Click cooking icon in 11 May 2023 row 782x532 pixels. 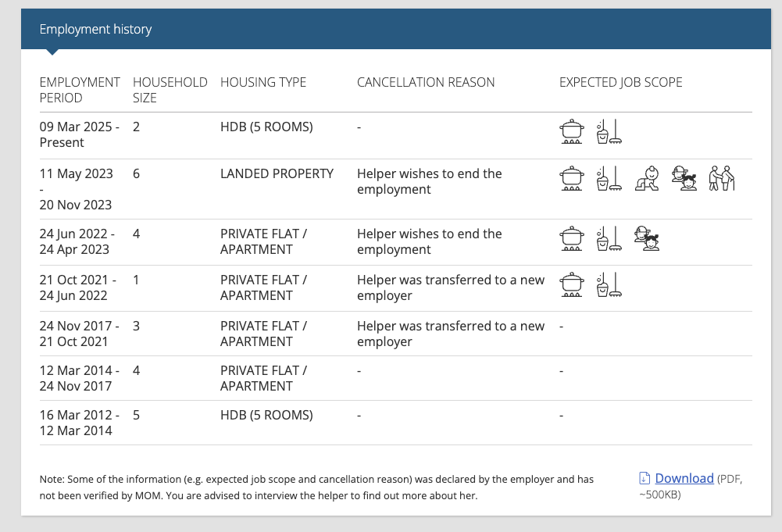pyautogui.click(x=572, y=178)
